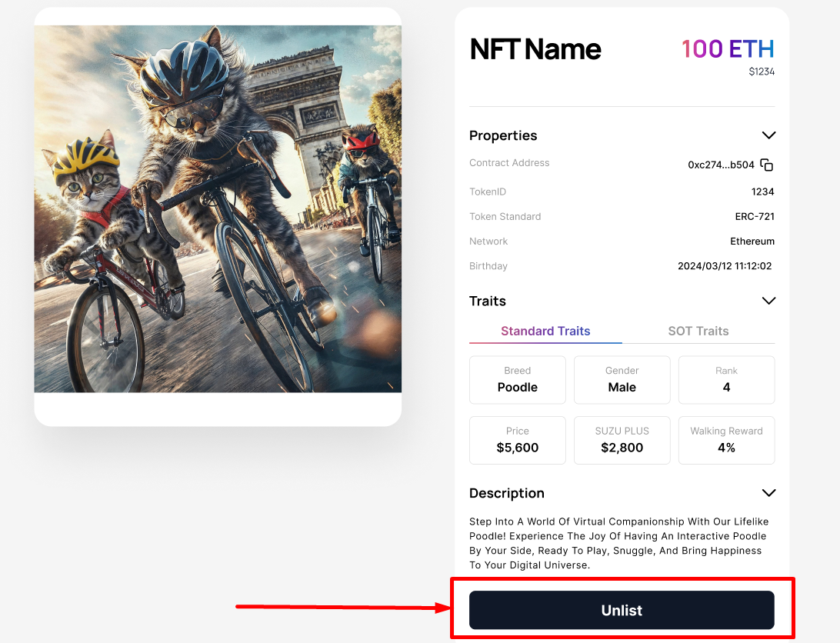Viewport: 840px width, 643px height.
Task: Click the 100 ETH price label
Action: [x=727, y=49]
